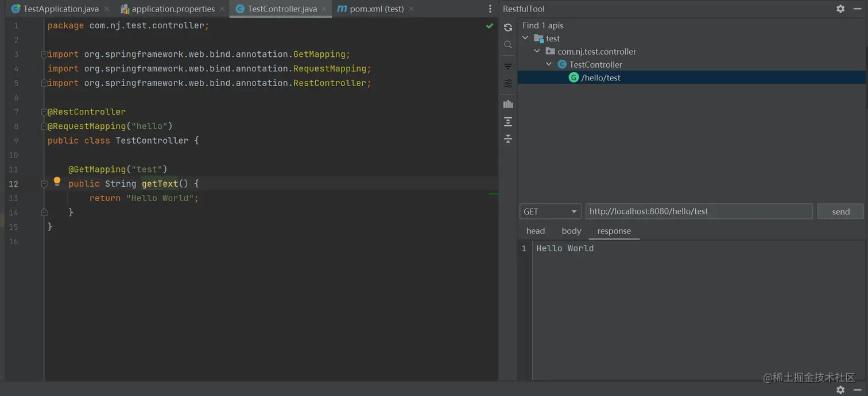Click the @RequestMapping annotation on line 8
The image size is (868, 396).
pos(87,126)
